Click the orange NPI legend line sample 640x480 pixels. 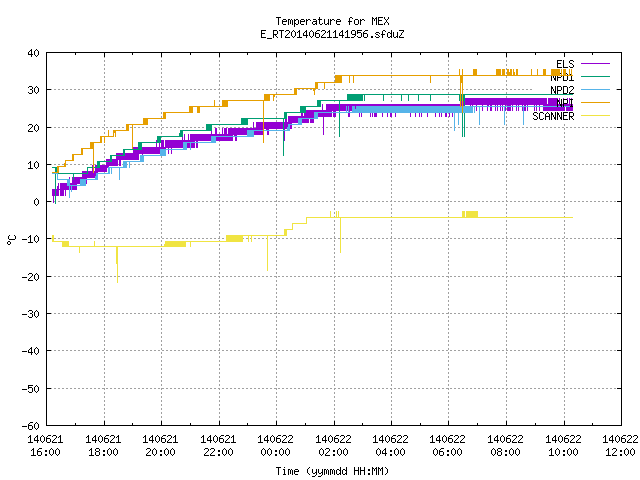[595, 102]
